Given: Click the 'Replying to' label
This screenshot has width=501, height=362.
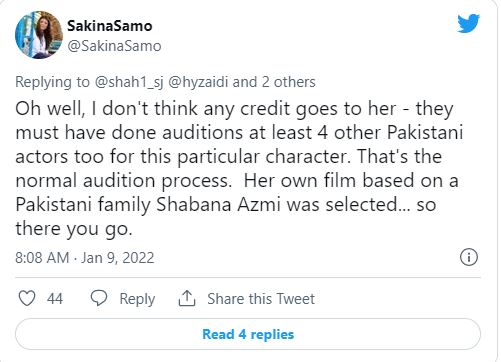Looking at the screenshot, I should [52, 82].
